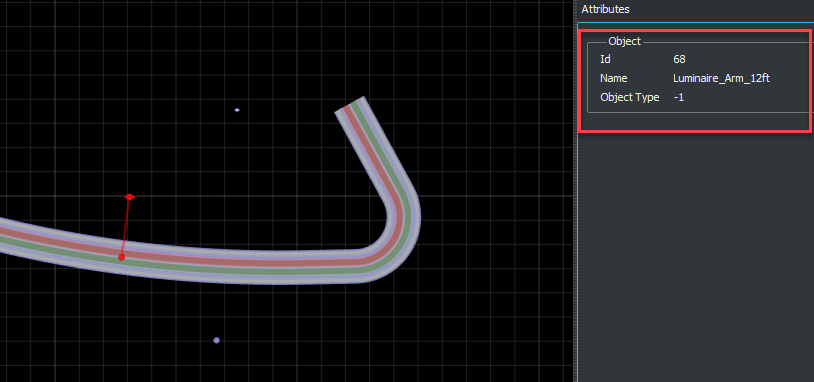This screenshot has height=382, width=814.
Task: Click the Object Type label
Action: tap(630, 97)
